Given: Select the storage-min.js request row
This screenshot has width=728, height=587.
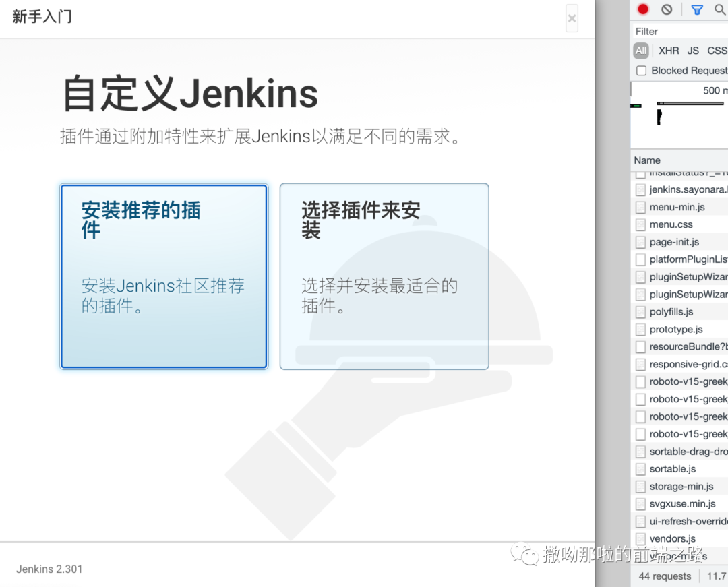Looking at the screenshot, I should point(679,487).
